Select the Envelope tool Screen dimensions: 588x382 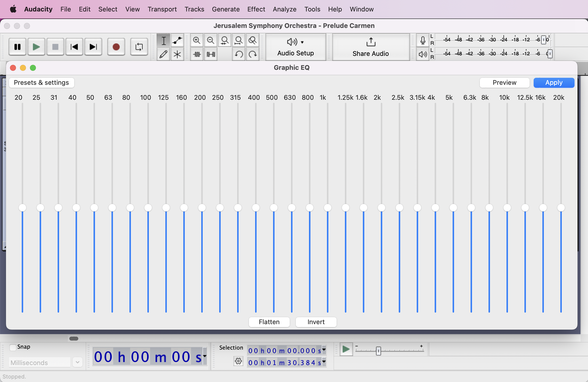pos(177,40)
